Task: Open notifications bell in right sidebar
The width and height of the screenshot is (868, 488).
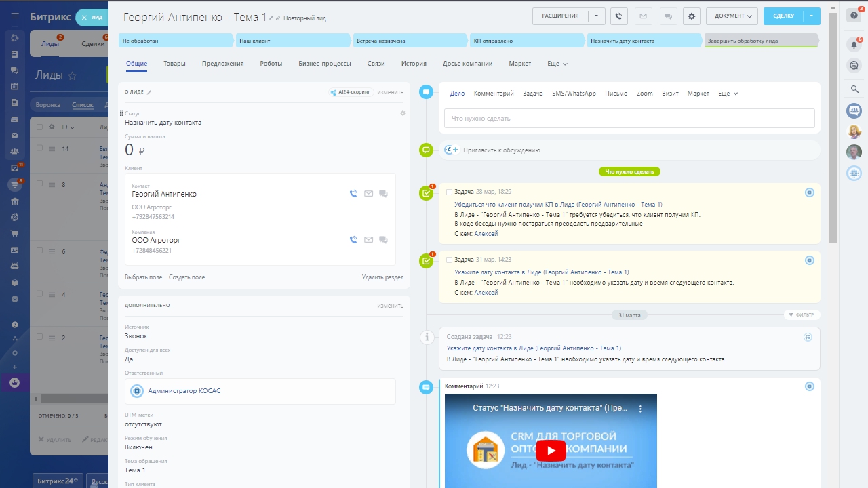Action: tap(854, 45)
